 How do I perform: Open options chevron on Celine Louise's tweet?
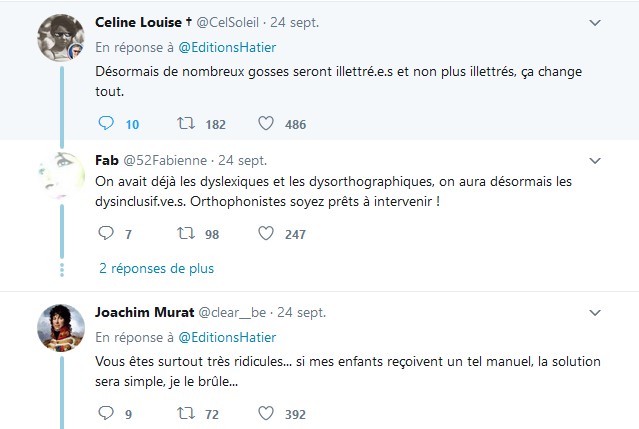[x=595, y=23]
